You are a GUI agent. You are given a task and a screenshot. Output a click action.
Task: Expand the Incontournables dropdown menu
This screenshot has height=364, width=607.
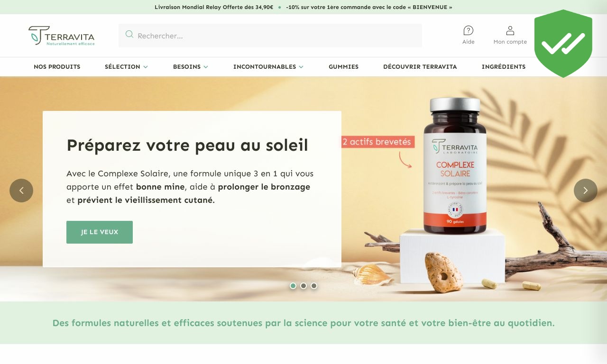point(268,67)
